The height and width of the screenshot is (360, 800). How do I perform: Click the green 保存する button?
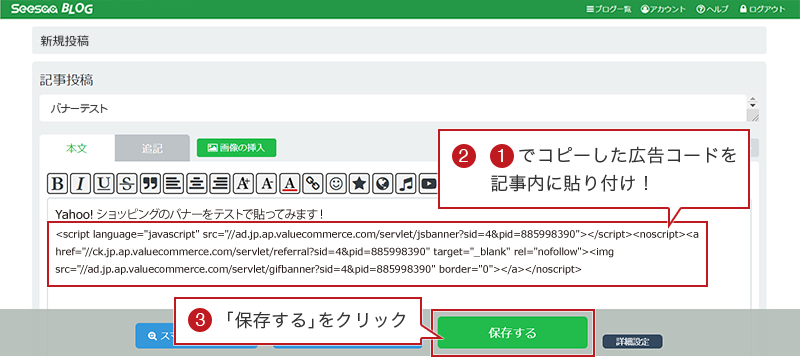click(513, 333)
